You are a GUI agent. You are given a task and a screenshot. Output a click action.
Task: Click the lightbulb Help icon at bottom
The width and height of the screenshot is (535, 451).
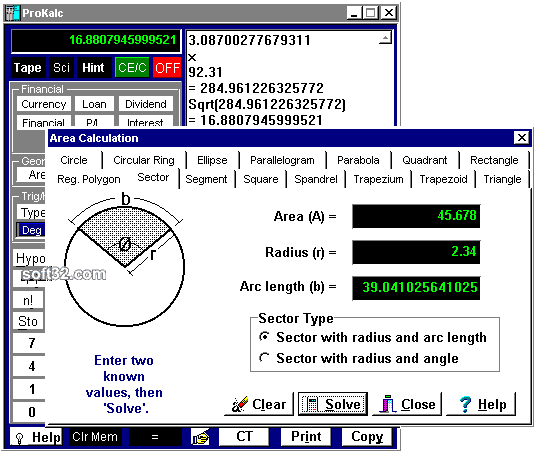19,438
